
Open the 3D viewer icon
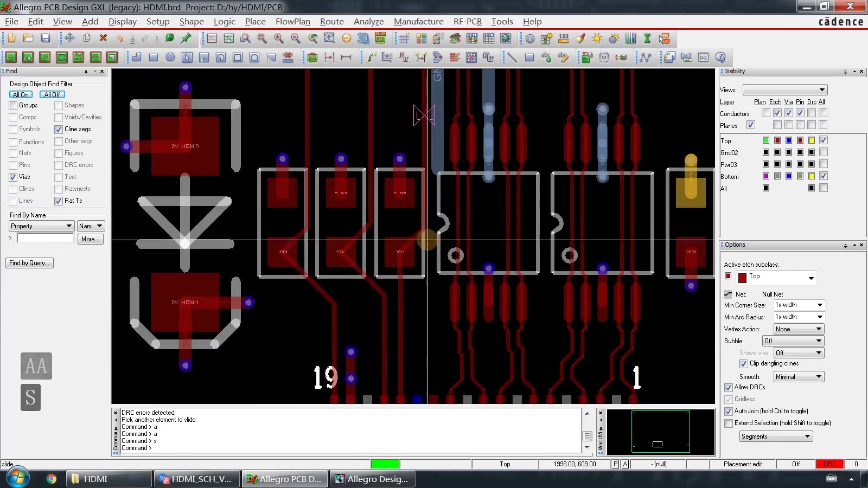coord(363,38)
